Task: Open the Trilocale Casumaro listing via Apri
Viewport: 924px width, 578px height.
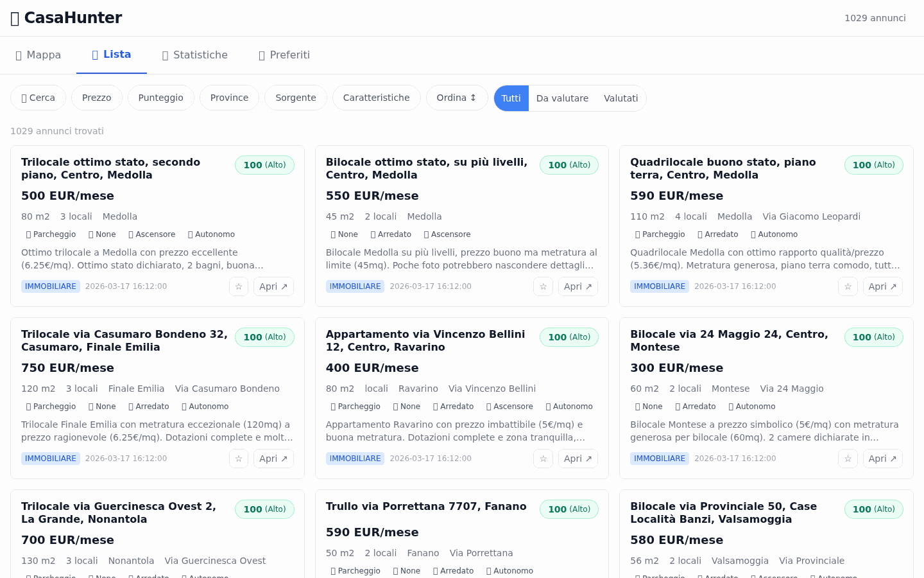Action: (273, 458)
